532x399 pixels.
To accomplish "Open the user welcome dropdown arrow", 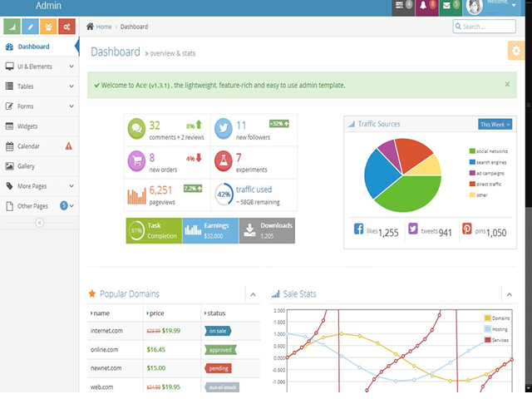I will [514, 6].
